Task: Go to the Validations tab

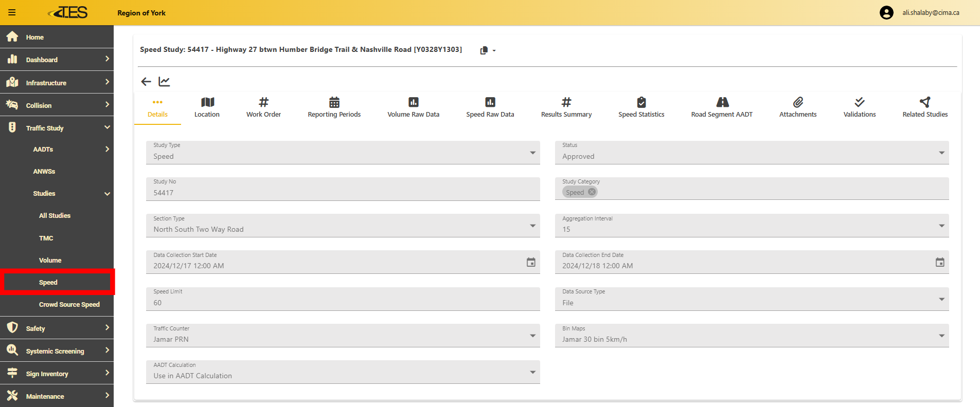Action: coord(859,108)
